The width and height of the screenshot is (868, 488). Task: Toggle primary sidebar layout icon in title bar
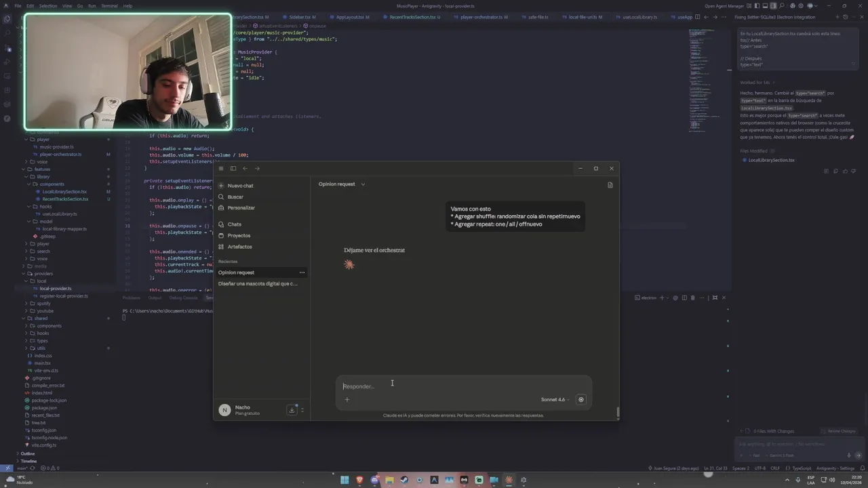[x=757, y=5]
